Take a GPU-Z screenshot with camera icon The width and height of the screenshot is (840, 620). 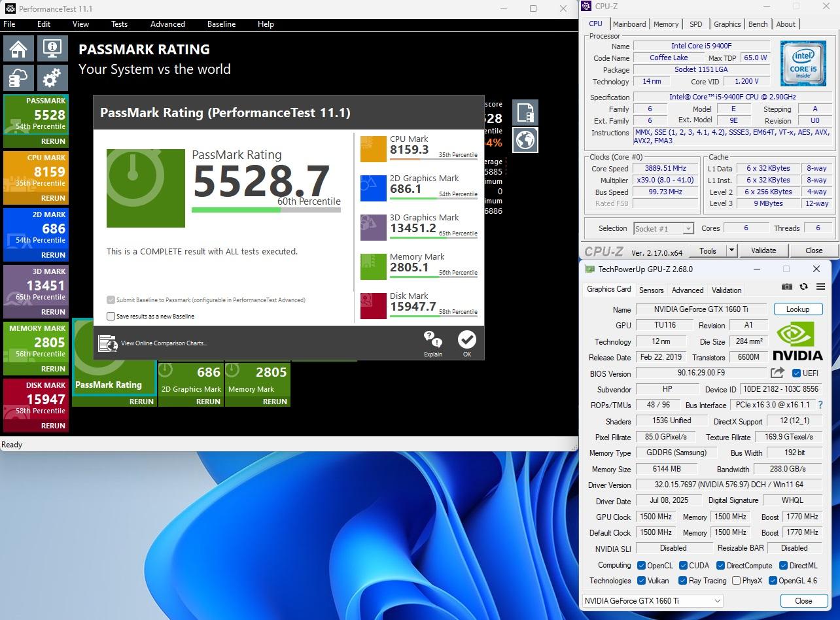(x=787, y=286)
